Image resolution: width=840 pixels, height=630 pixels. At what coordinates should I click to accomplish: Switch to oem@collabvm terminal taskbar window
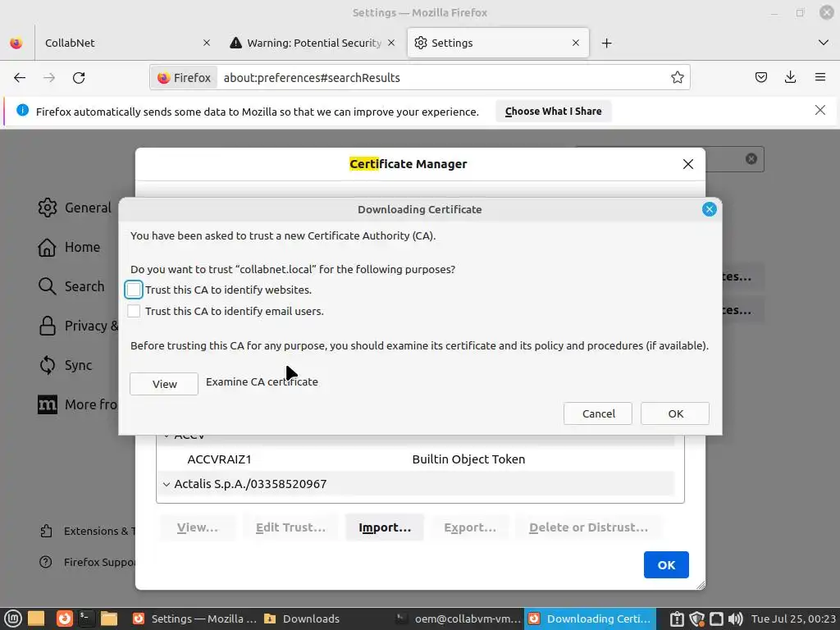coord(458,619)
